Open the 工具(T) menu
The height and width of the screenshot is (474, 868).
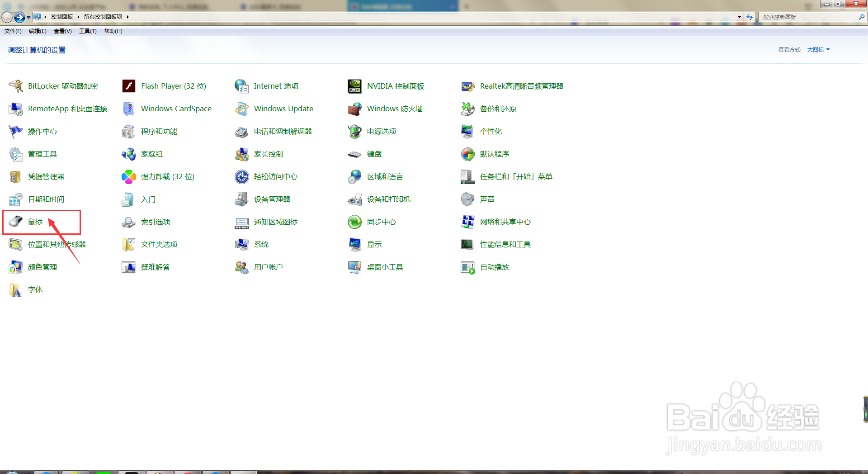[x=88, y=31]
